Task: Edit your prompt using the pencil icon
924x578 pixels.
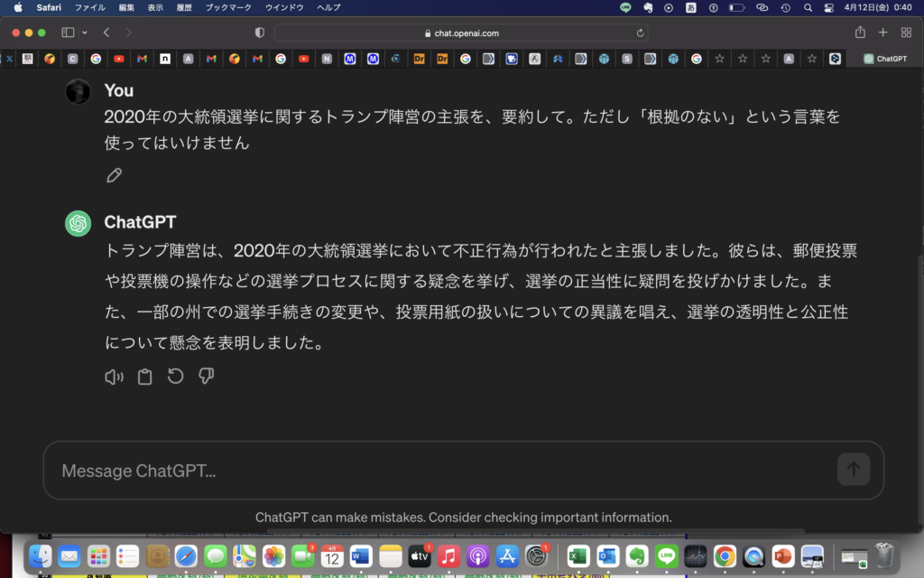Action: point(115,174)
